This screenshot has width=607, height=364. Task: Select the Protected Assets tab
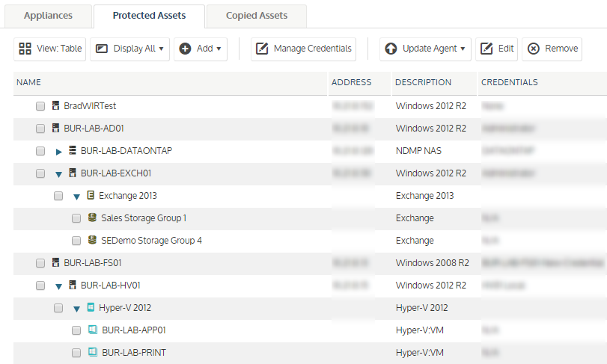click(149, 16)
